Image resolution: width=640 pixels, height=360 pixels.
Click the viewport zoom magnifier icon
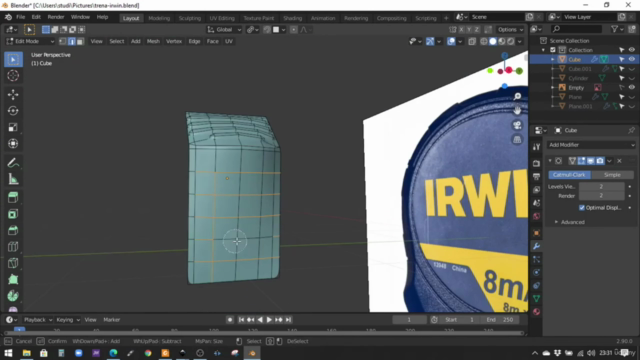pos(517,96)
